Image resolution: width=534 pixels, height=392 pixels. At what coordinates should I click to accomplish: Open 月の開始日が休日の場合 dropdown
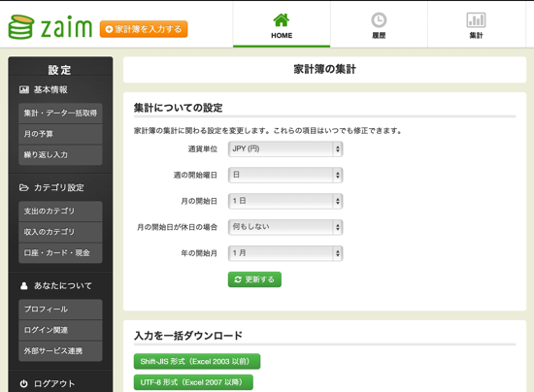(x=285, y=227)
